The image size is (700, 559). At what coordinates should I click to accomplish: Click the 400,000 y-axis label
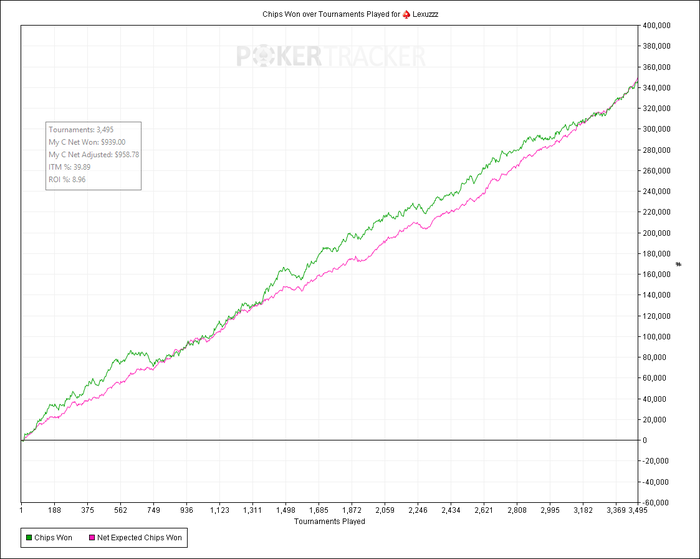656,25
